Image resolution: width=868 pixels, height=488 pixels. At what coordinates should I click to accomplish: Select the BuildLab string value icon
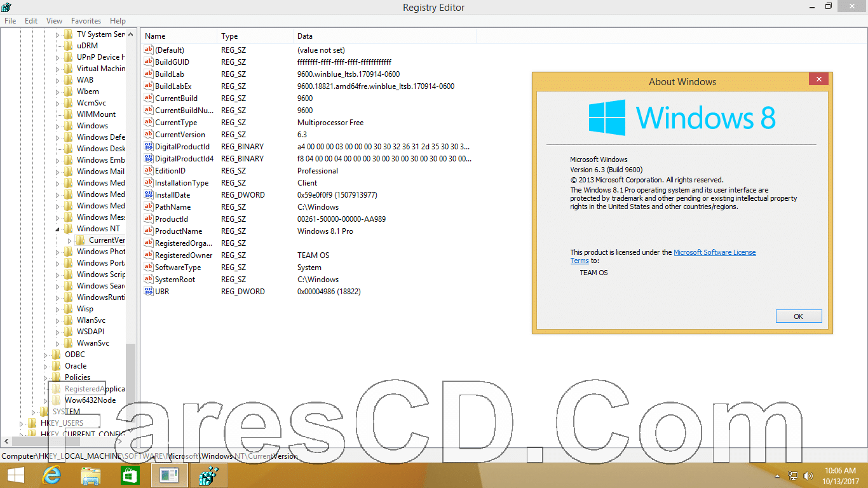pyautogui.click(x=149, y=74)
